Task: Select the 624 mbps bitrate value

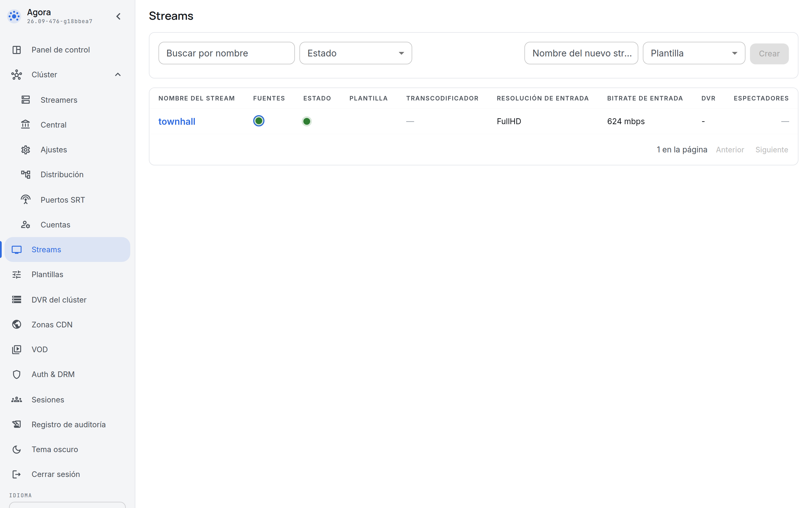Action: pyautogui.click(x=626, y=121)
